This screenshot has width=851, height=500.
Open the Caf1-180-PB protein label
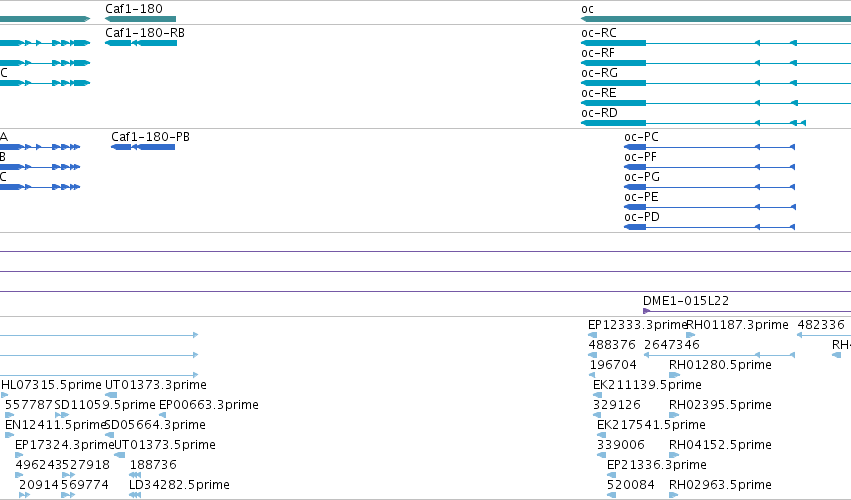(x=150, y=137)
